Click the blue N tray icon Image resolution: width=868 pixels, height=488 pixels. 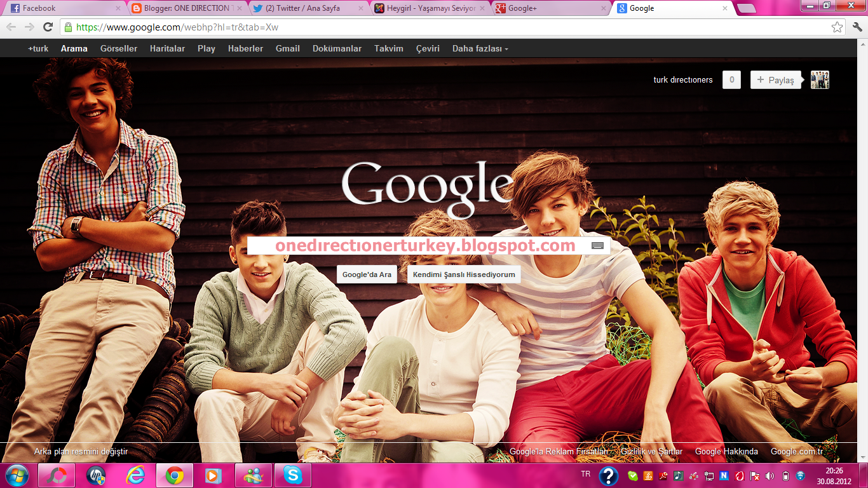pos(724,475)
